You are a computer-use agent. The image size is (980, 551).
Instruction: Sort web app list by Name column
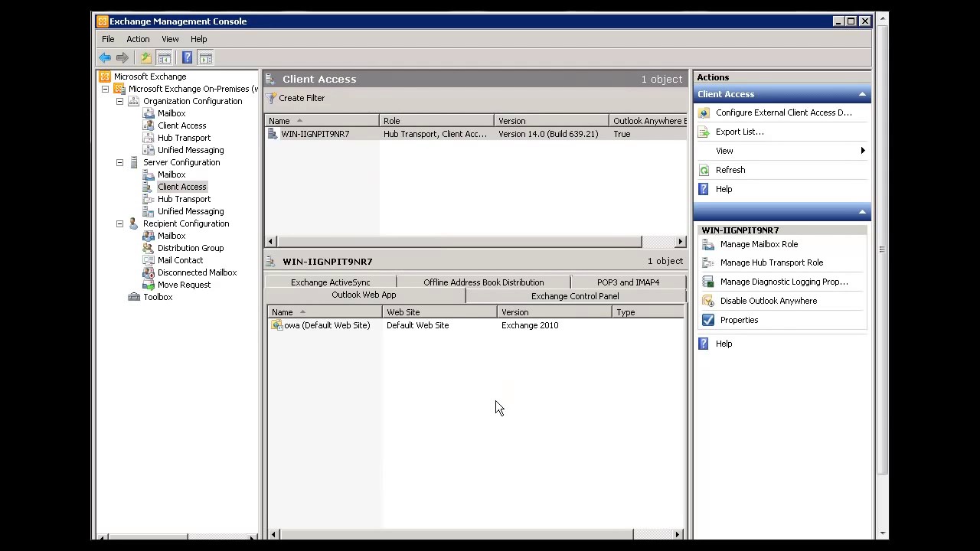[325, 312]
